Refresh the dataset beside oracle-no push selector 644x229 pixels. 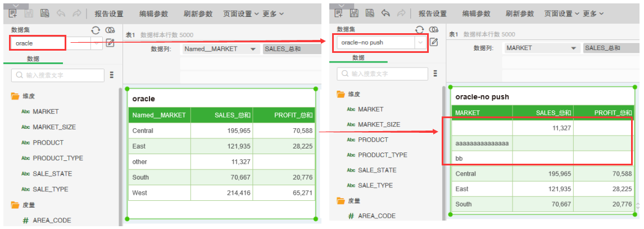[420, 29]
